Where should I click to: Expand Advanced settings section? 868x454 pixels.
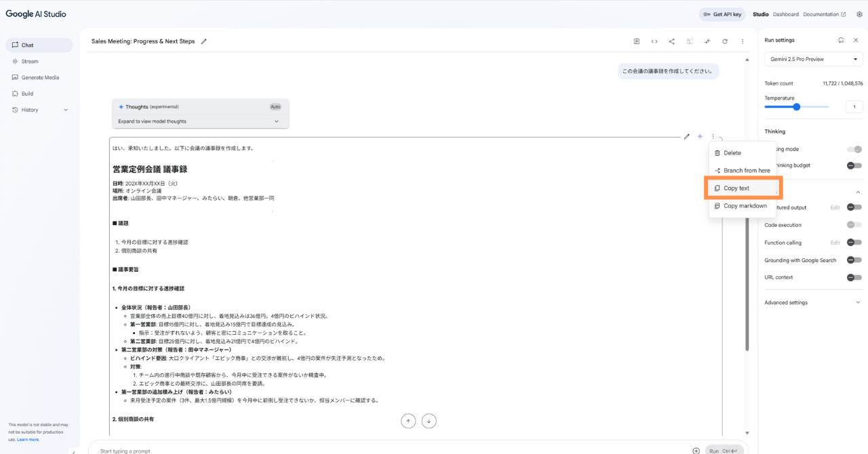[x=812, y=303]
